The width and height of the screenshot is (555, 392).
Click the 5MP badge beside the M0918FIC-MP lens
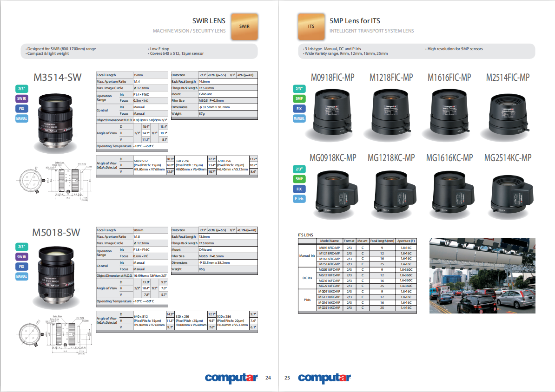click(x=299, y=99)
